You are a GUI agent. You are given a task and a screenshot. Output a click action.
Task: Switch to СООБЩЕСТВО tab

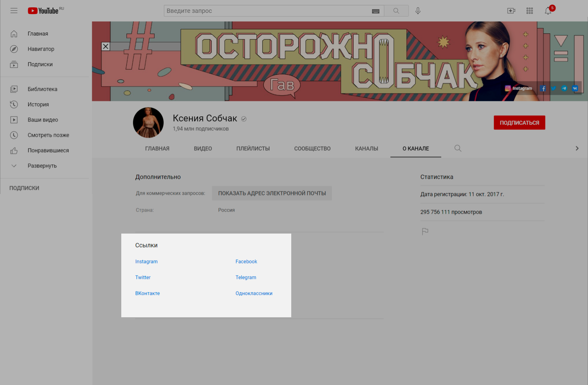(x=312, y=149)
